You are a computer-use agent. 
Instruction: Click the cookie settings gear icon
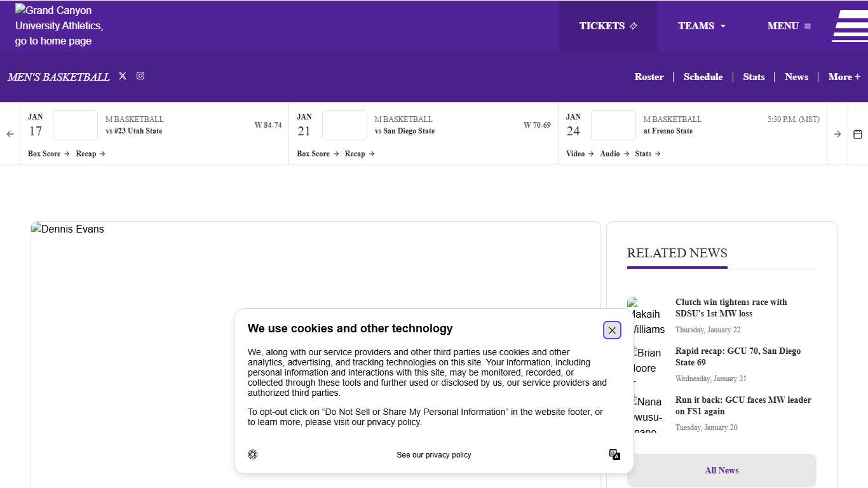[x=253, y=454]
